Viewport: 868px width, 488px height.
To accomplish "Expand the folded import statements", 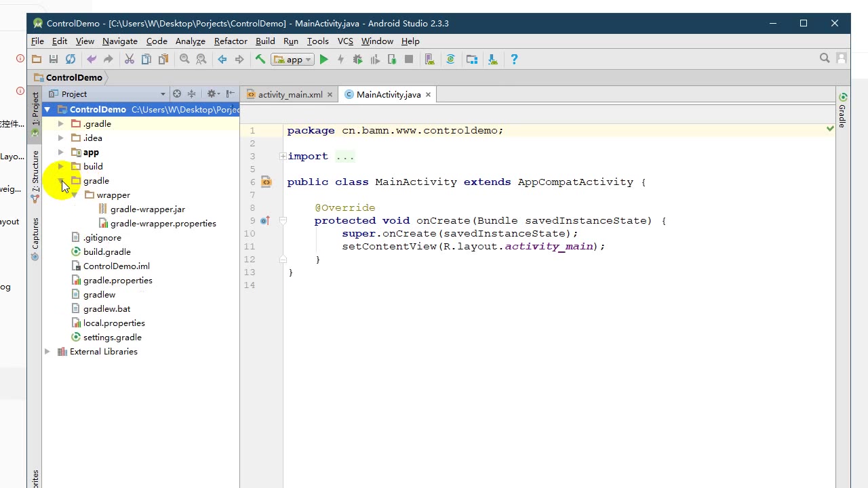I will point(283,157).
